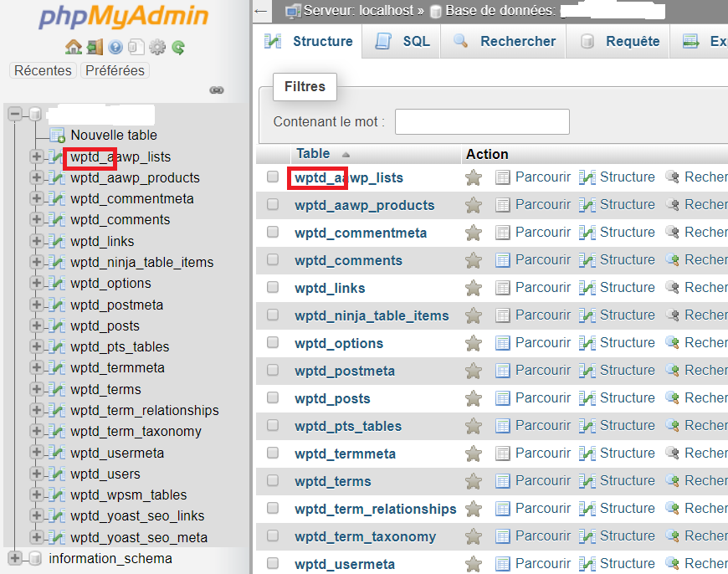
Task: Select Nouvelle table in sidebar
Action: [114, 136]
